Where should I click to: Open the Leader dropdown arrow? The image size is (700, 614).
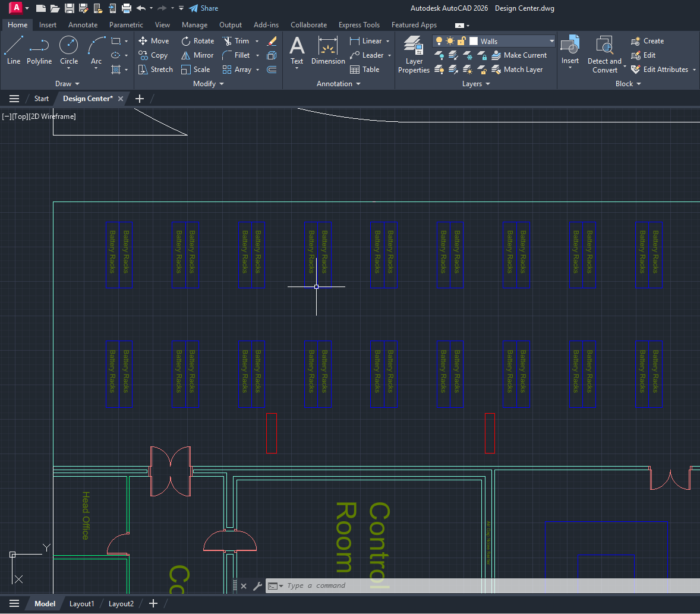point(389,55)
